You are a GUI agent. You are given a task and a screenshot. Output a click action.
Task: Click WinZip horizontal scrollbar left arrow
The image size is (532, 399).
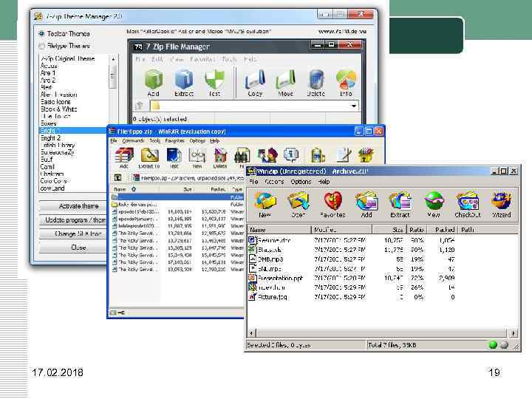[251, 333]
